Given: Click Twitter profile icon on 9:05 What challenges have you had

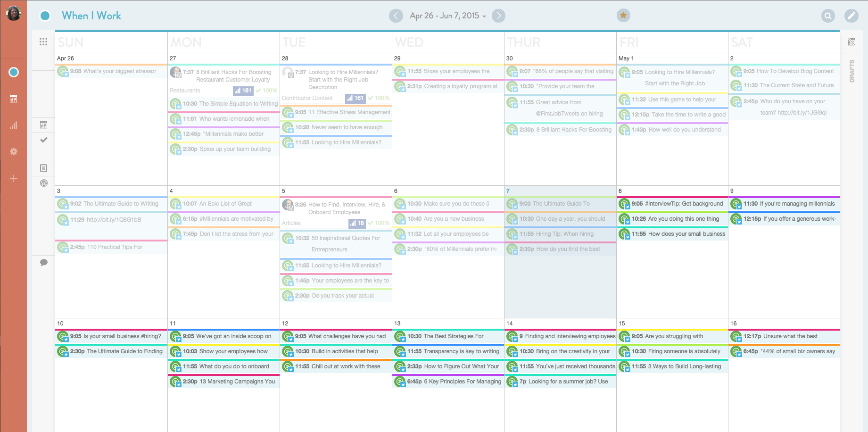Looking at the screenshot, I should 288,337.
